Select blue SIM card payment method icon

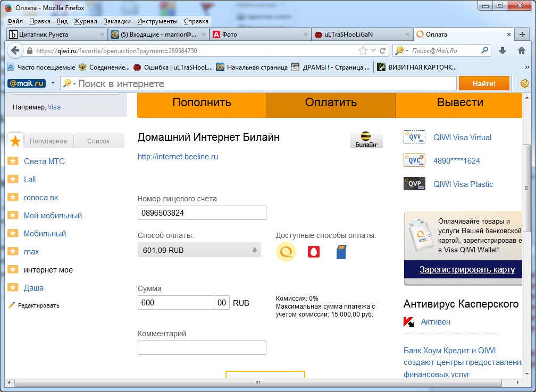[341, 252]
